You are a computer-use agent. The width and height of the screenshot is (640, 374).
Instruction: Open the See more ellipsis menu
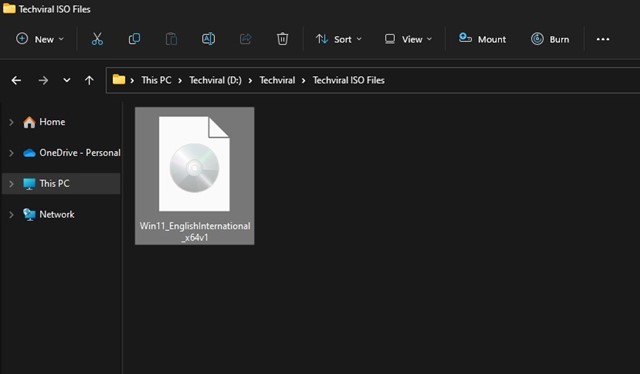(603, 39)
